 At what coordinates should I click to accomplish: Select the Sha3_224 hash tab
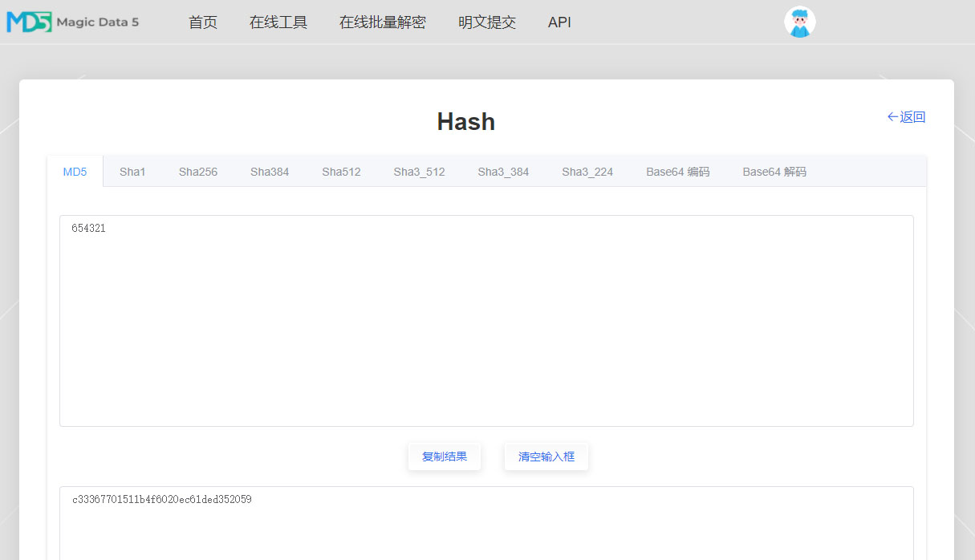pos(587,171)
